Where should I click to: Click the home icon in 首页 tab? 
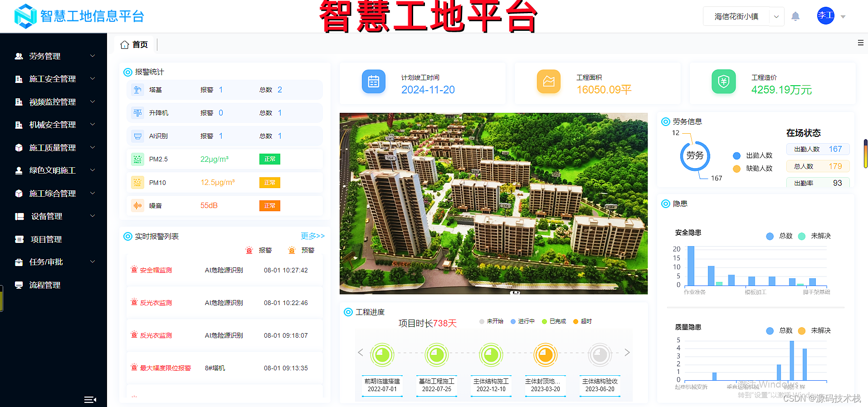[125, 45]
